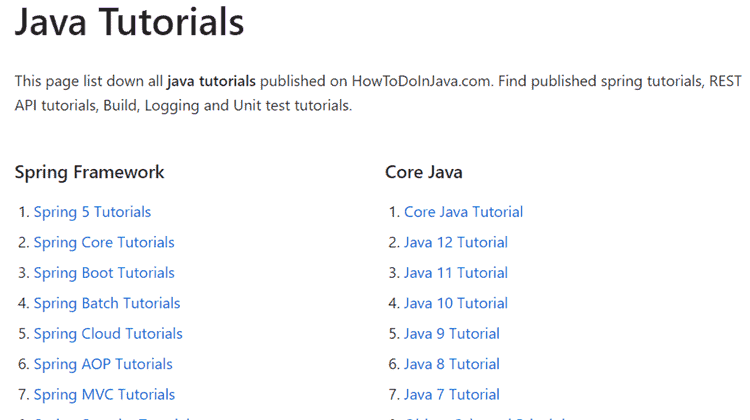Open Java 7 Tutorial

[x=452, y=395]
